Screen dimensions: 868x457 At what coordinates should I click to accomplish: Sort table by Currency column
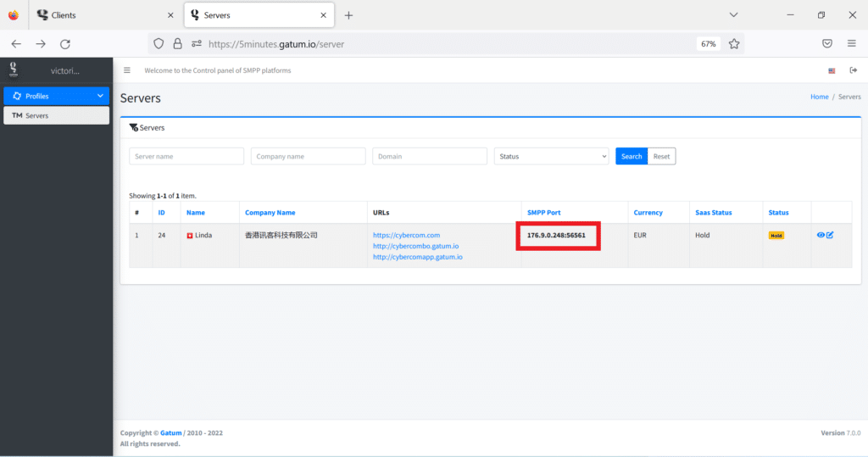pos(648,213)
